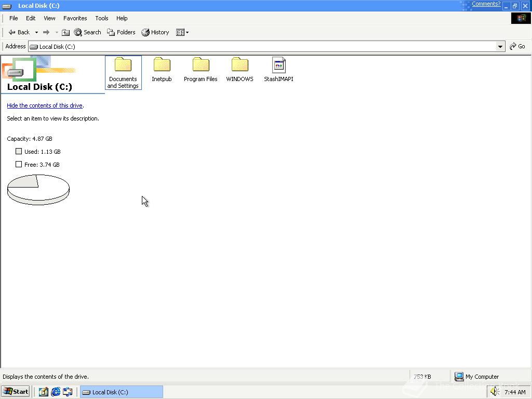Click the Free space color box
The width and height of the screenshot is (532, 399).
(x=19, y=164)
